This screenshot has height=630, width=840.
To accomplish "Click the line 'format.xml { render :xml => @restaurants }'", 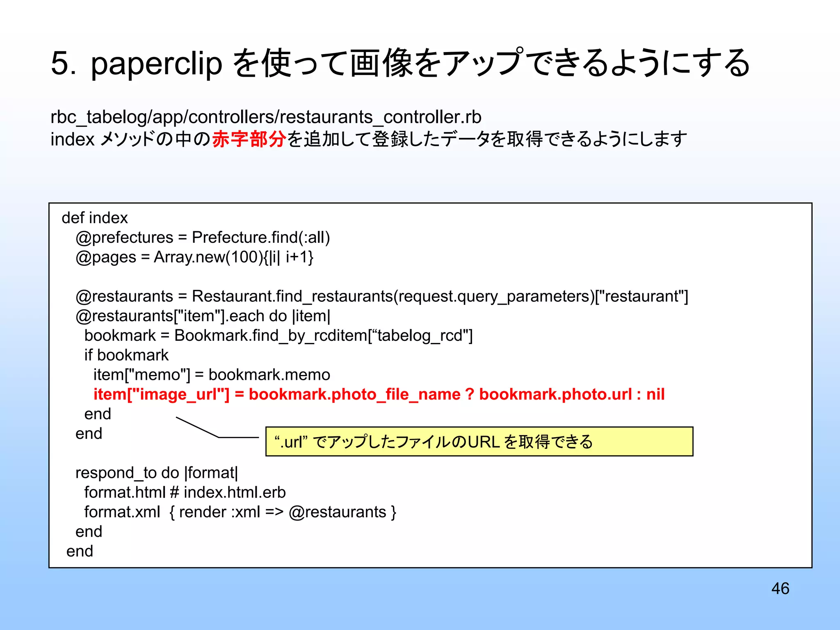I will click(240, 512).
